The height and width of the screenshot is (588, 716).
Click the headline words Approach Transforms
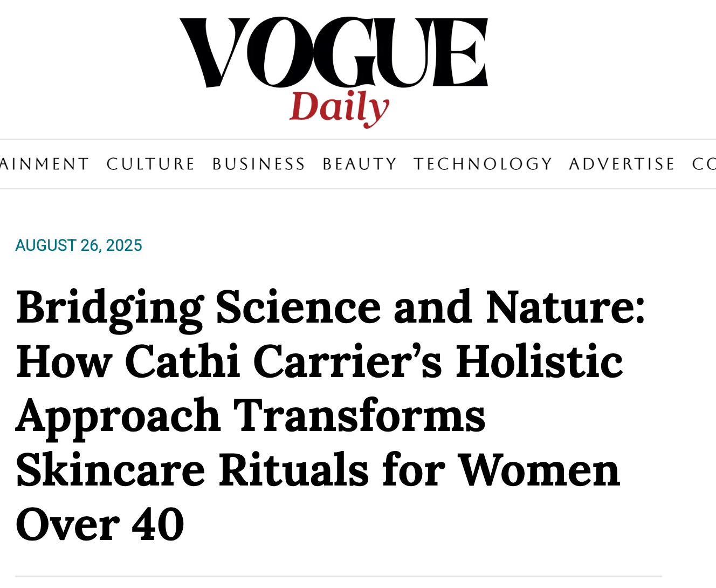(251, 416)
